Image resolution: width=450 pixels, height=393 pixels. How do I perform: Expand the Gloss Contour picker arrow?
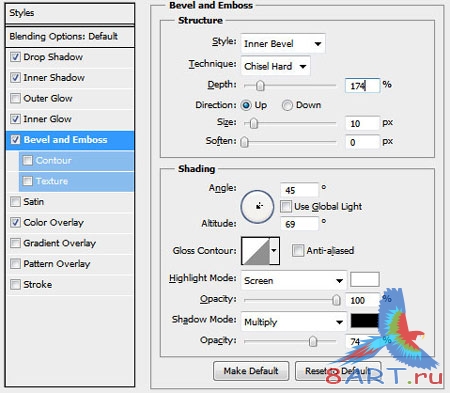pyautogui.click(x=274, y=251)
